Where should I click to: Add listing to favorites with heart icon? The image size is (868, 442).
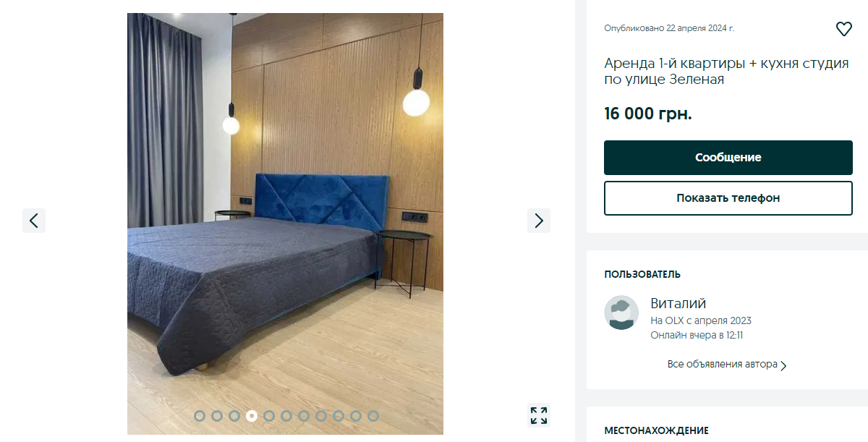(843, 29)
